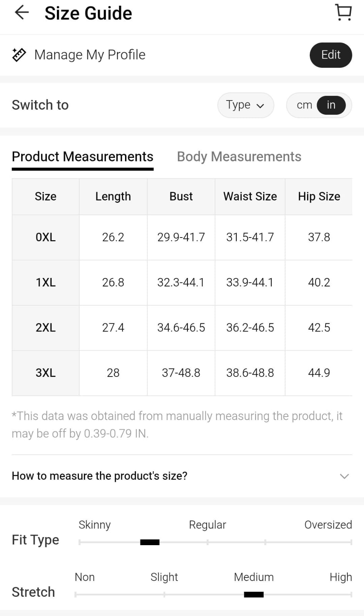Select the 0XL size row
Screen dimensions: 364x616
pos(45,237)
